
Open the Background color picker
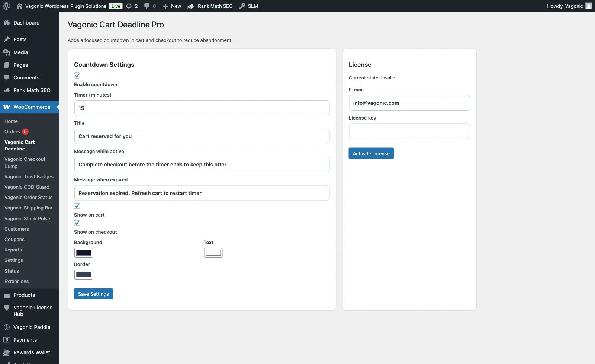coord(84,253)
